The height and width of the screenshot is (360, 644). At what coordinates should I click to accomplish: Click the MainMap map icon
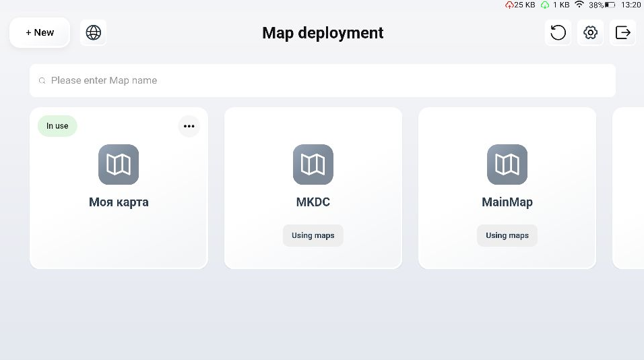pyautogui.click(x=507, y=164)
